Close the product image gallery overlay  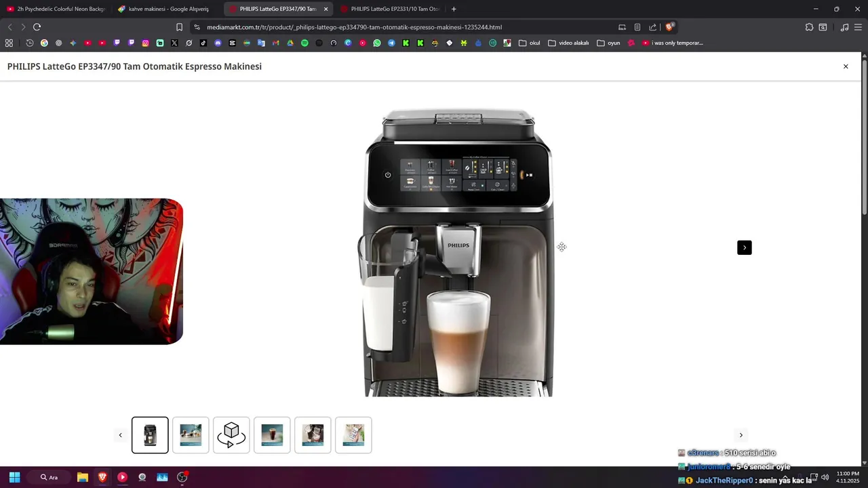point(846,66)
